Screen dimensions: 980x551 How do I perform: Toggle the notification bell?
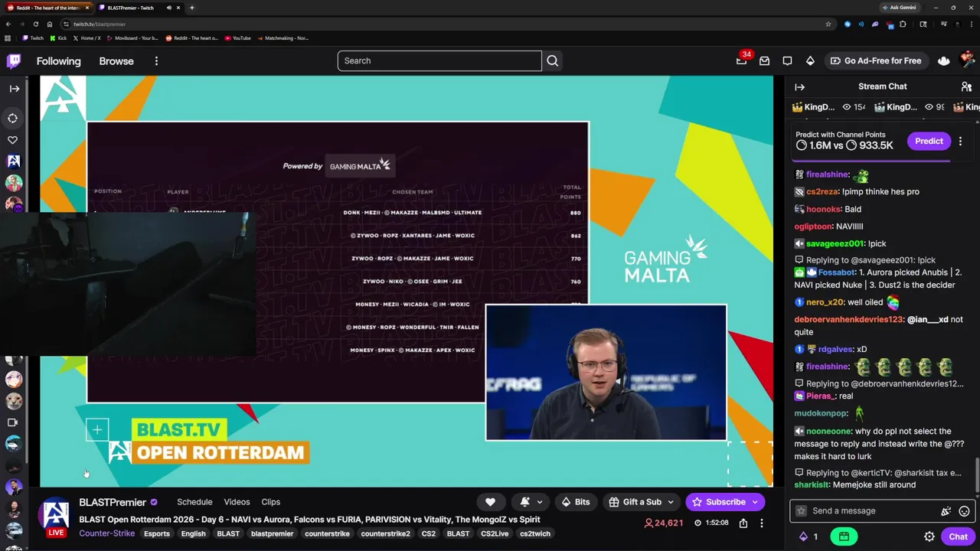pos(525,502)
